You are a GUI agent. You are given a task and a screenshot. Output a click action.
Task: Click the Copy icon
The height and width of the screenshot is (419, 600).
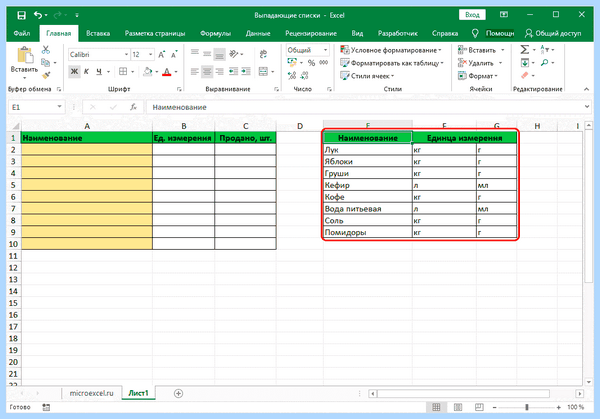(x=46, y=62)
